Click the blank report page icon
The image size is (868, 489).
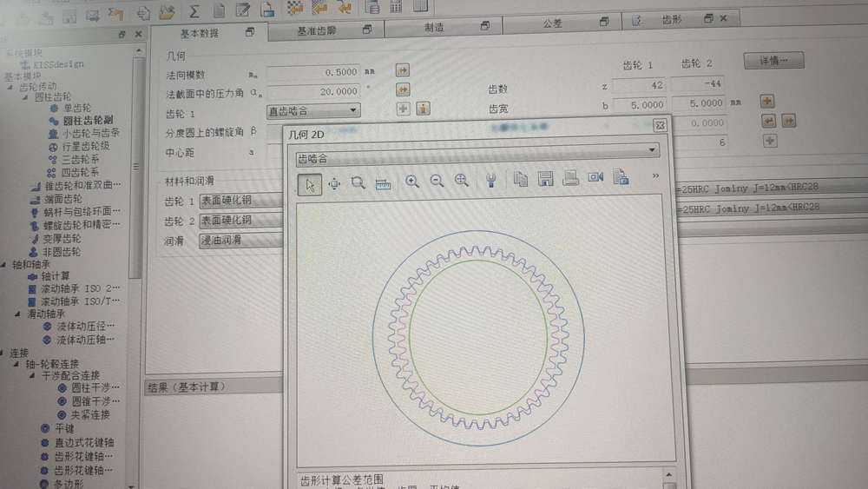point(219,10)
